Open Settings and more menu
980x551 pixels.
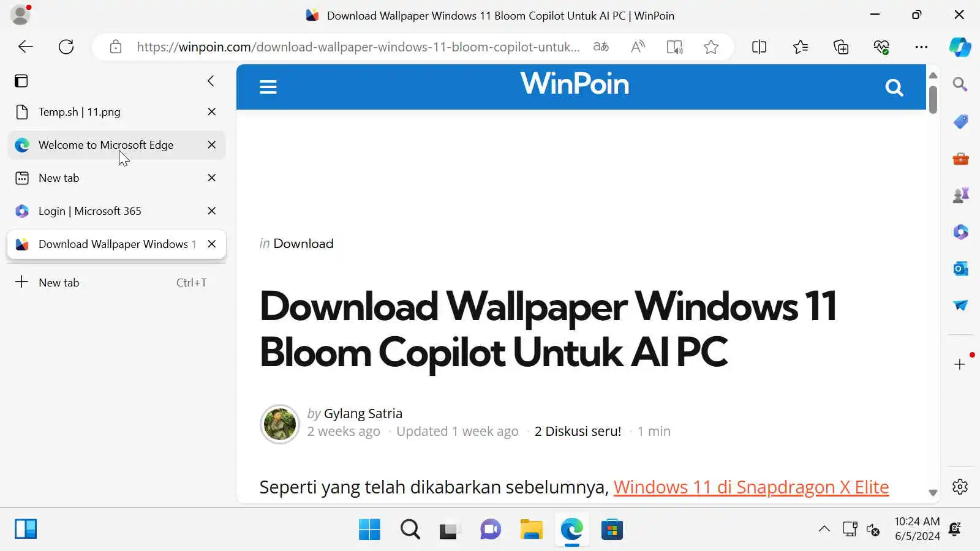[921, 47]
